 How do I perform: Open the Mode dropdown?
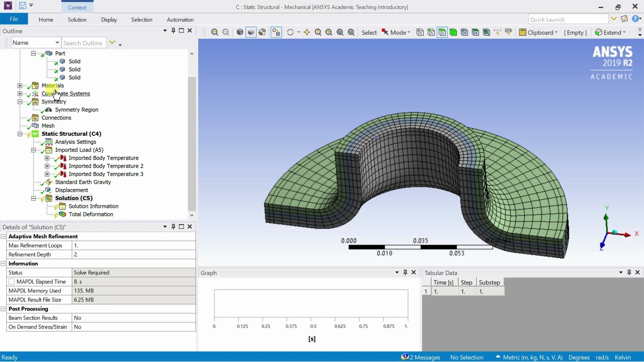click(396, 32)
